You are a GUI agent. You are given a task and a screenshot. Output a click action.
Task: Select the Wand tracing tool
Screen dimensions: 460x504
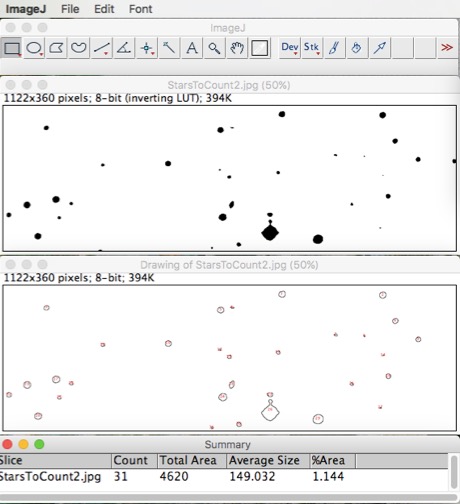pyautogui.click(x=169, y=48)
